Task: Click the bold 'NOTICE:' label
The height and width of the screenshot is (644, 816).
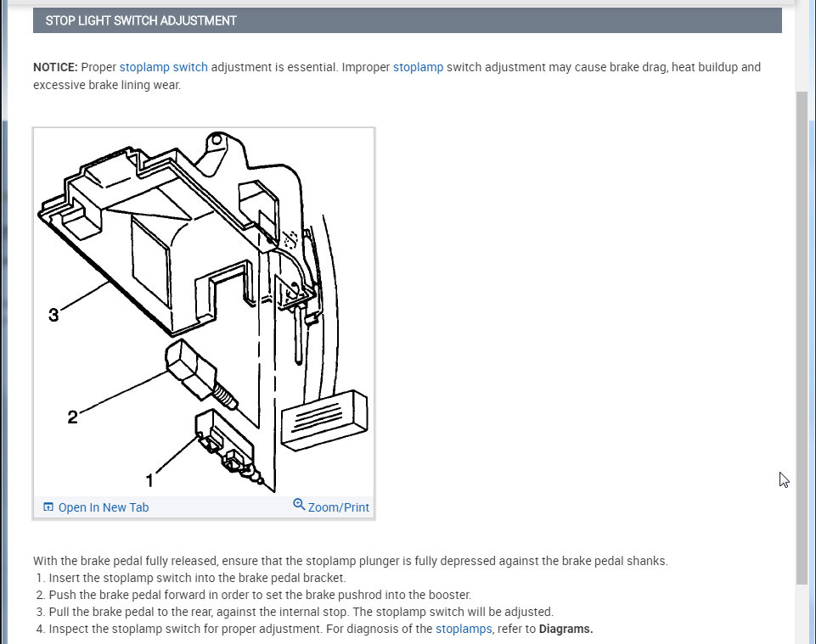Action: click(x=55, y=67)
